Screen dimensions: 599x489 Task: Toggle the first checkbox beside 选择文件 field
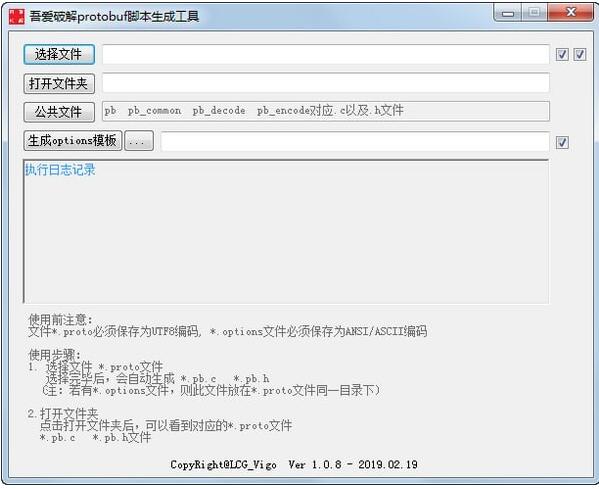562,55
